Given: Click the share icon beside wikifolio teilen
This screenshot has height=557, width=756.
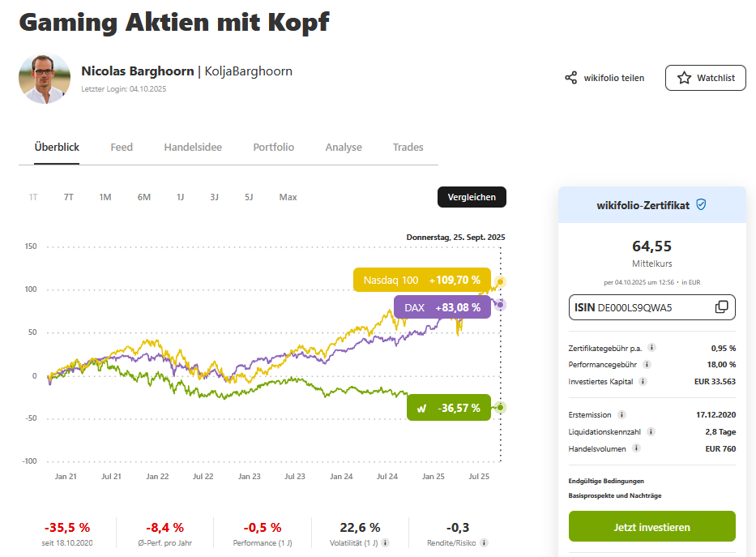Looking at the screenshot, I should [x=571, y=78].
